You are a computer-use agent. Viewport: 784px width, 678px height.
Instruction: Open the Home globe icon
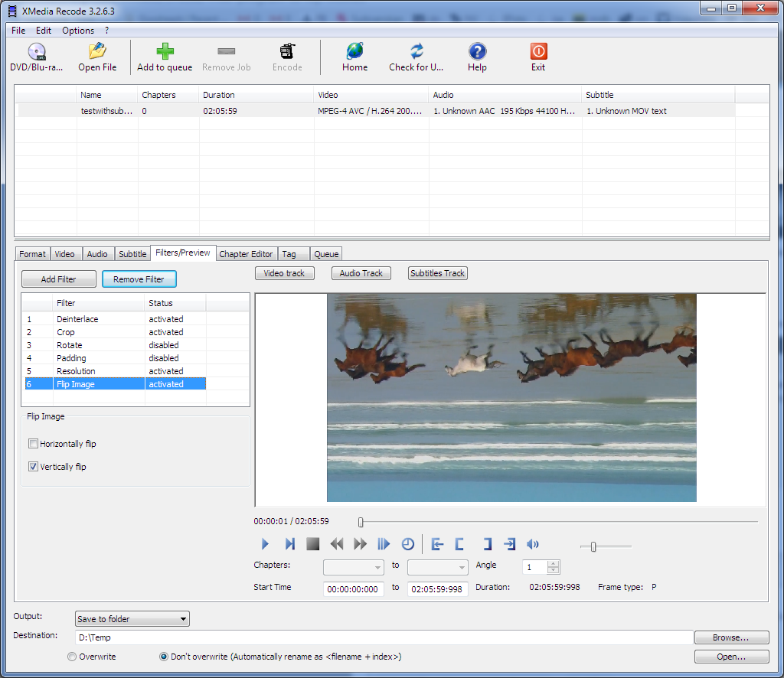tap(354, 52)
